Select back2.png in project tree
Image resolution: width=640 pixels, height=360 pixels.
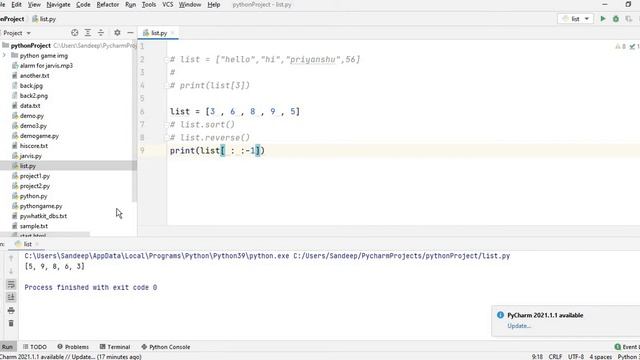(x=33, y=96)
